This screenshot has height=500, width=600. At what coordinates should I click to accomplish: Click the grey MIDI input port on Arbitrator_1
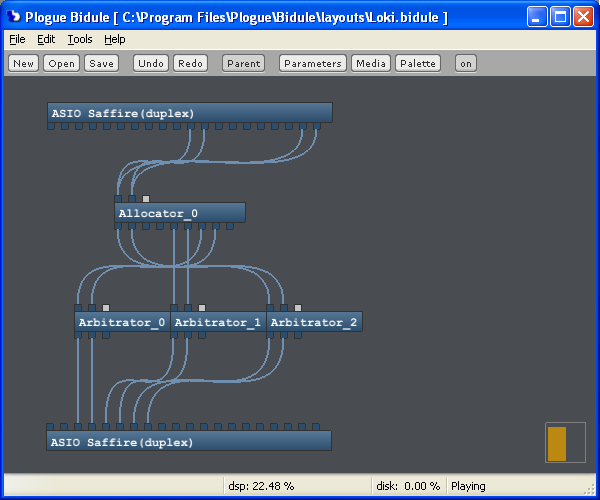202,308
